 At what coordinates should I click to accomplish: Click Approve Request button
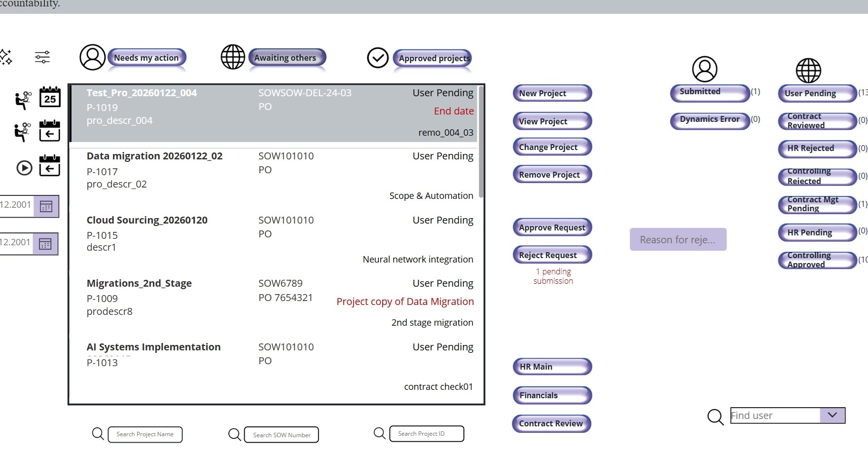click(552, 227)
